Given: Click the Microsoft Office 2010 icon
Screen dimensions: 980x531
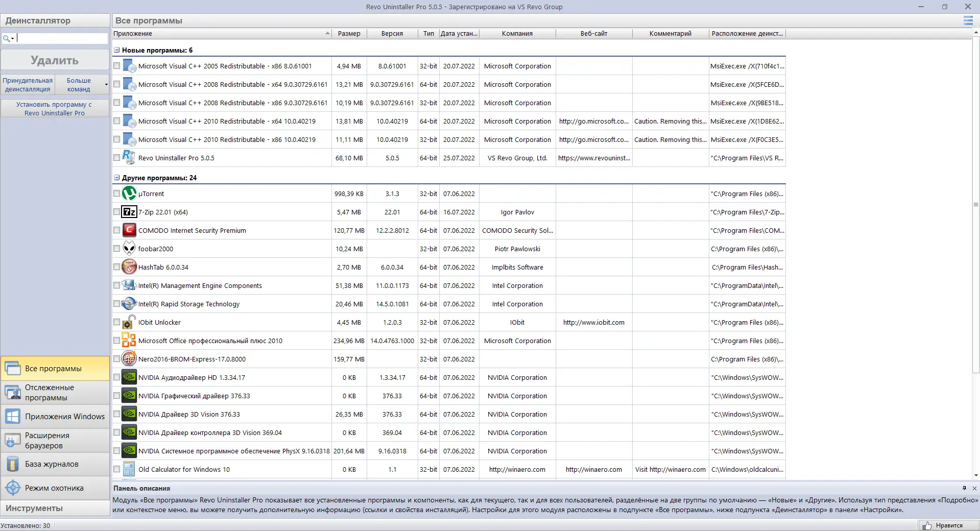Looking at the screenshot, I should point(129,341).
